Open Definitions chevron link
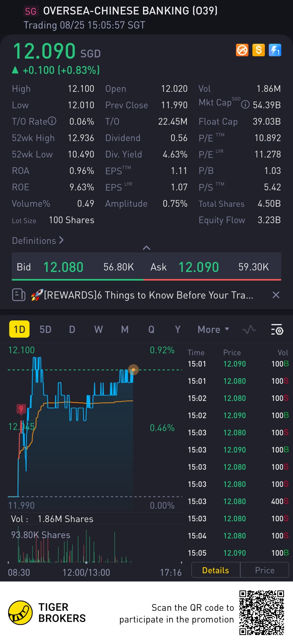 [x=38, y=240]
